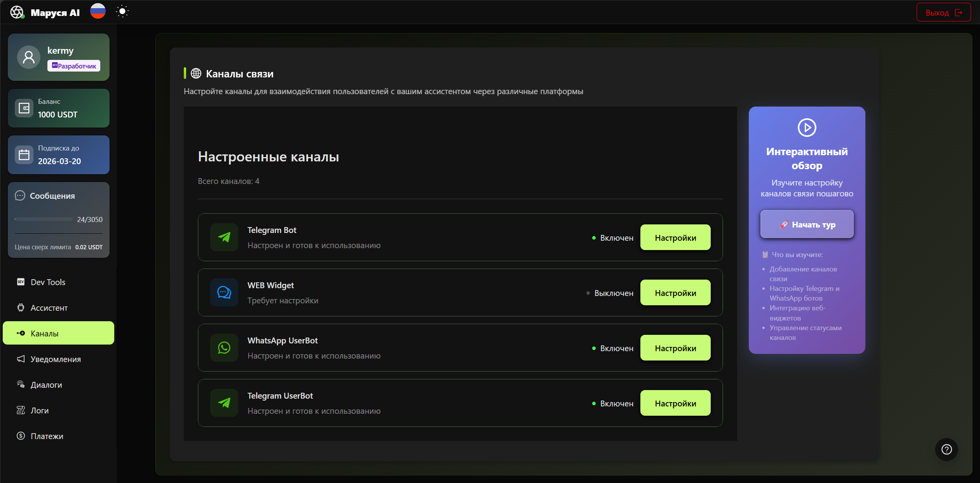Click the messages usage progress bar
Image resolution: width=980 pixels, height=483 pixels.
tap(44, 219)
